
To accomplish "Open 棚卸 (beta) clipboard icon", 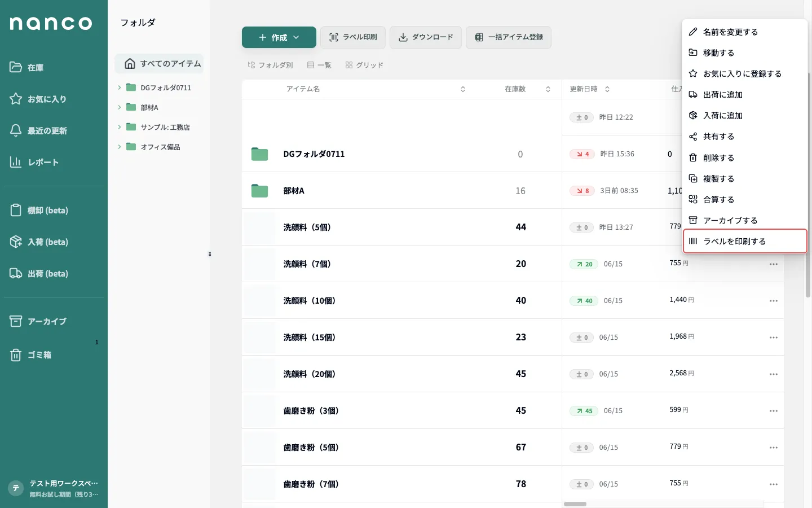I will coord(16,210).
